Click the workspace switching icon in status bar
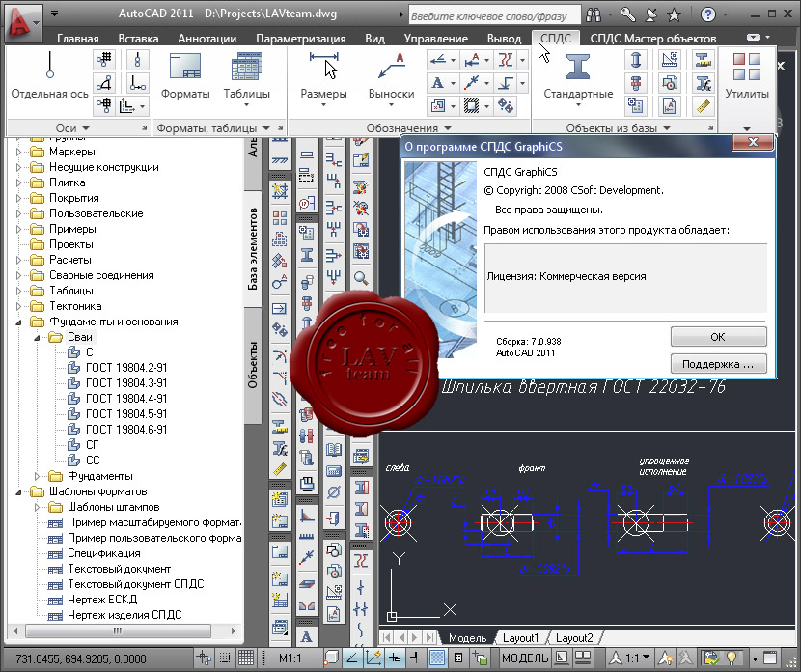The image size is (801, 672). pyautogui.click(x=711, y=657)
